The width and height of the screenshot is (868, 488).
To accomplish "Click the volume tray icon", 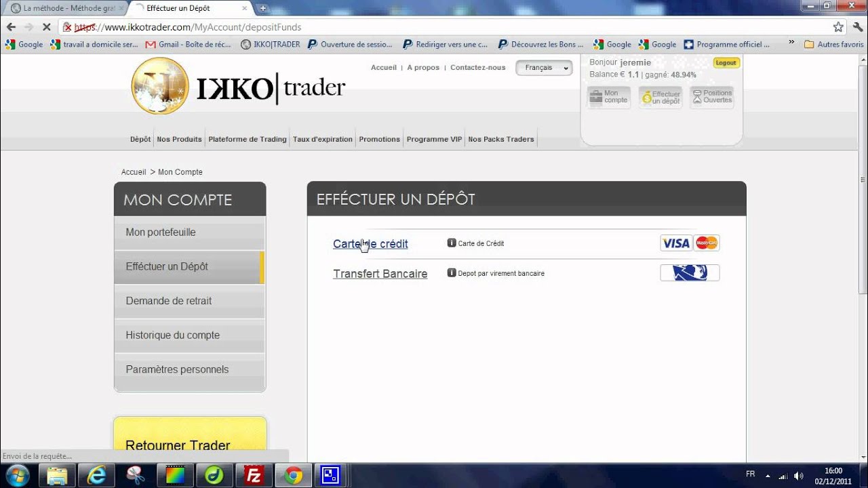I will (x=798, y=476).
